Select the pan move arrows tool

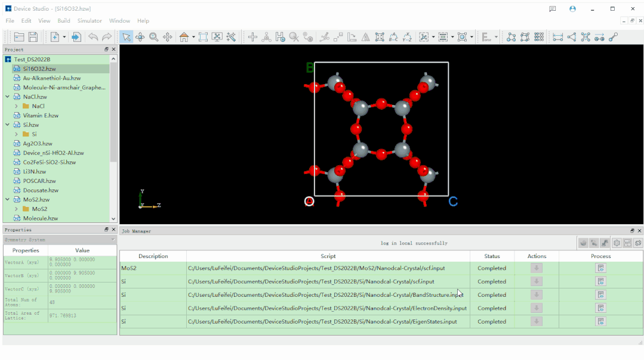[168, 37]
